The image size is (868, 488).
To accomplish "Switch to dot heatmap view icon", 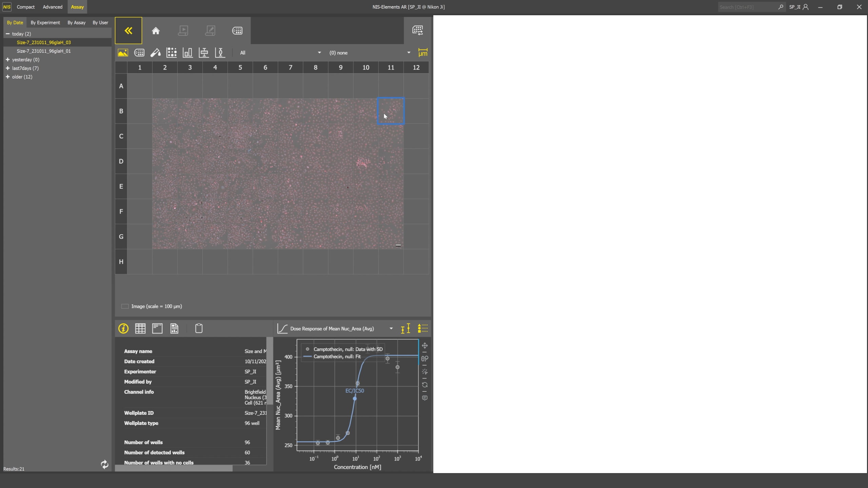I will (172, 53).
